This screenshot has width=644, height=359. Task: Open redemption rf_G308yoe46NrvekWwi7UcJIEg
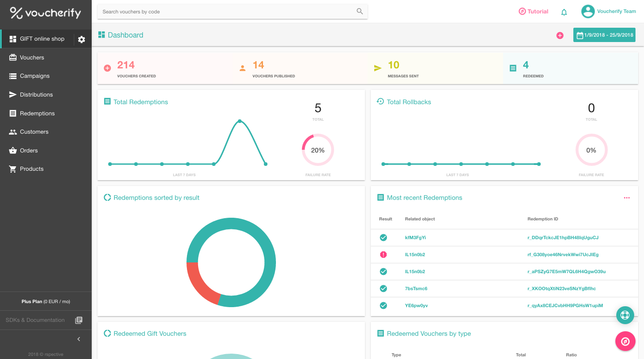click(563, 255)
